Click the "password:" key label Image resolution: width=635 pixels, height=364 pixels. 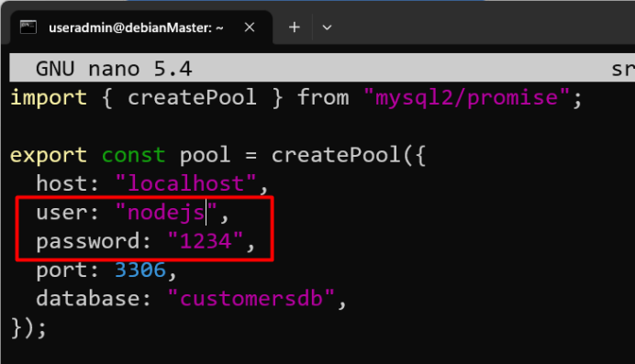point(94,242)
